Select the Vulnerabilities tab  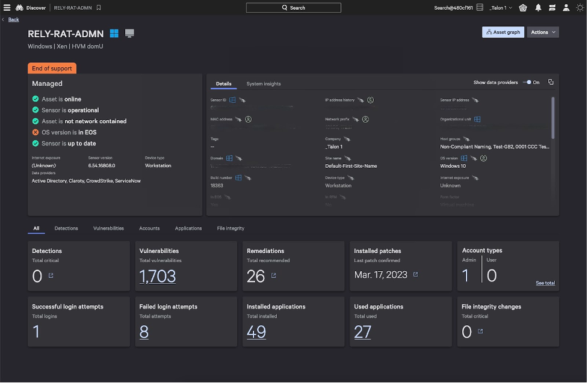(108, 228)
